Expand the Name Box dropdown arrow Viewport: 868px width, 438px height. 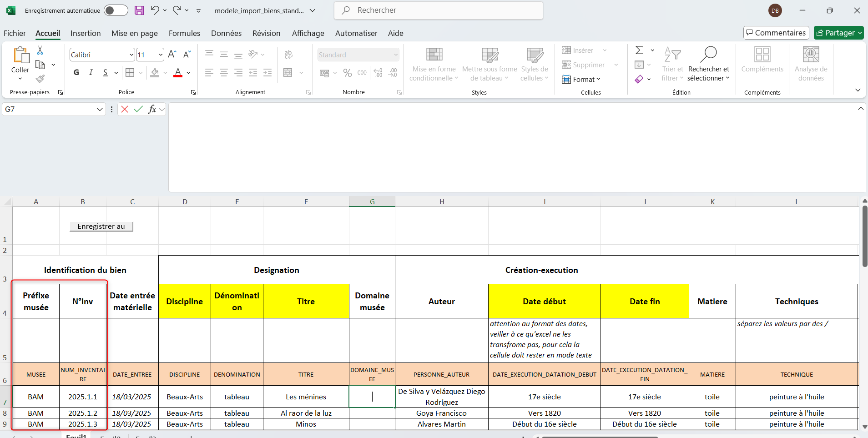[100, 110]
